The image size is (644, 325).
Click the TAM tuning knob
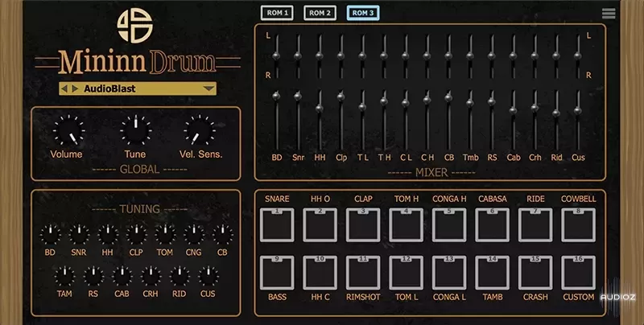pos(64,276)
